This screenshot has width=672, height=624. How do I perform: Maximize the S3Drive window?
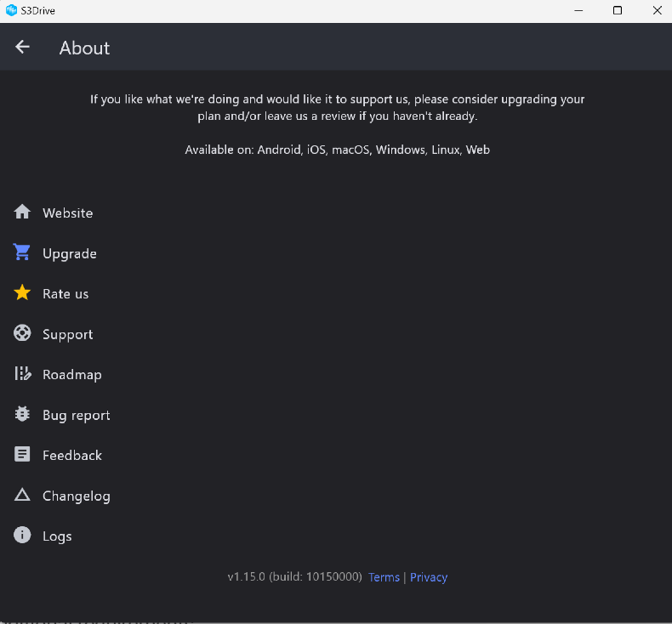pyautogui.click(x=618, y=10)
